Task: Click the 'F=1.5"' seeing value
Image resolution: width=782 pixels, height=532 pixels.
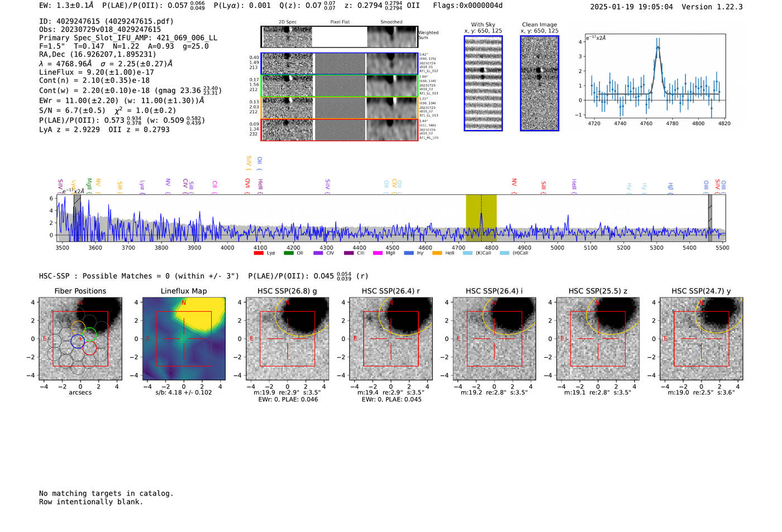Action: point(52,46)
